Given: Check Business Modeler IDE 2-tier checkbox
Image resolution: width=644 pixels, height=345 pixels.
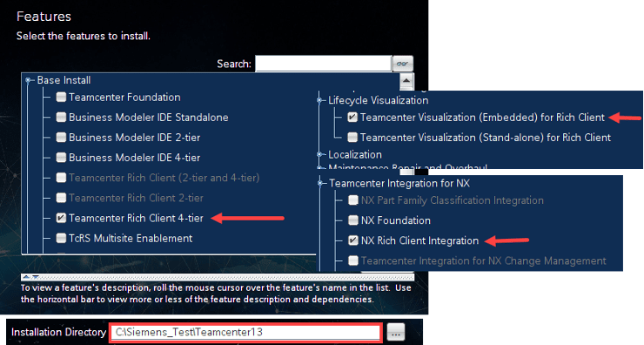Looking at the screenshot, I should coord(61,138).
